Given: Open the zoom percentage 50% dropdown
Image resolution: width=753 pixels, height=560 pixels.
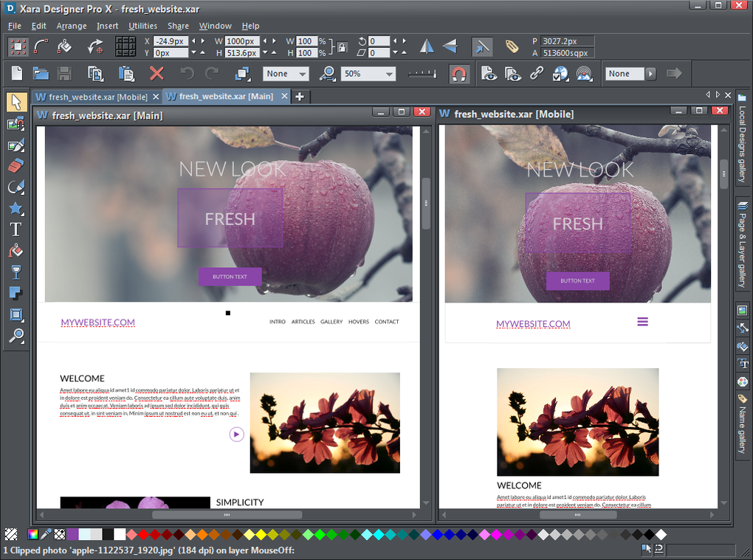Looking at the screenshot, I should pyautogui.click(x=390, y=74).
